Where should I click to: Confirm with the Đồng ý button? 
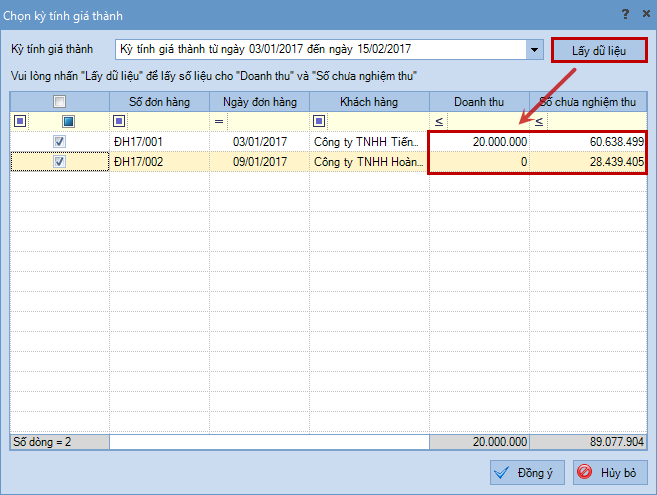[529, 472]
